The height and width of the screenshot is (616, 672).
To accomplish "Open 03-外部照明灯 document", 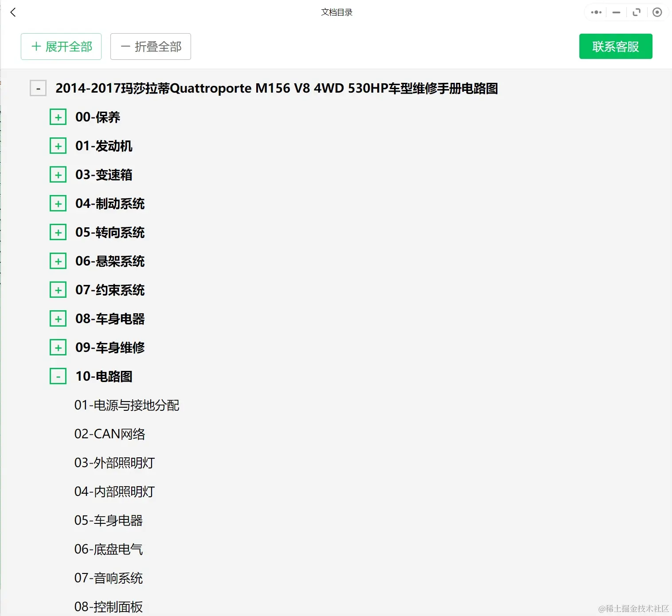I will pos(114,463).
